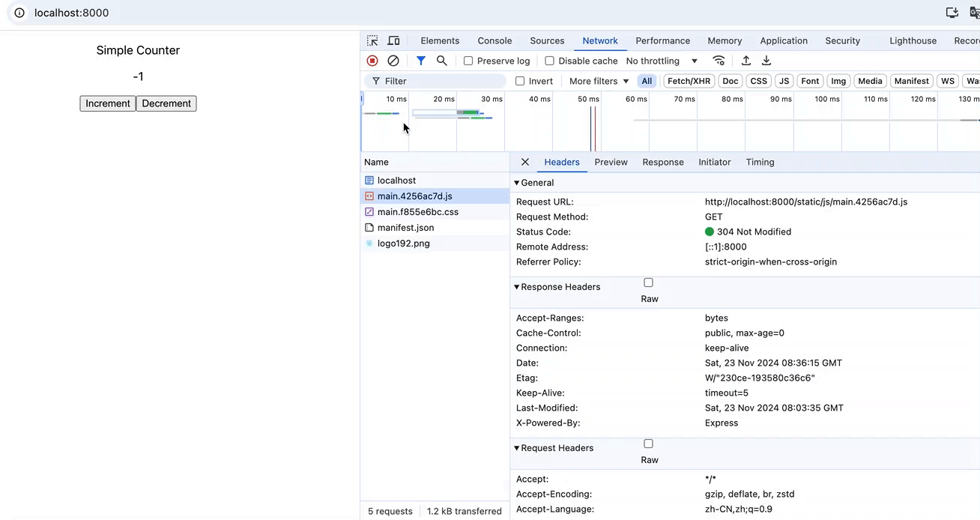Image resolution: width=980 pixels, height=520 pixels.
Task: Expand the More filters dropdown
Action: (x=599, y=81)
